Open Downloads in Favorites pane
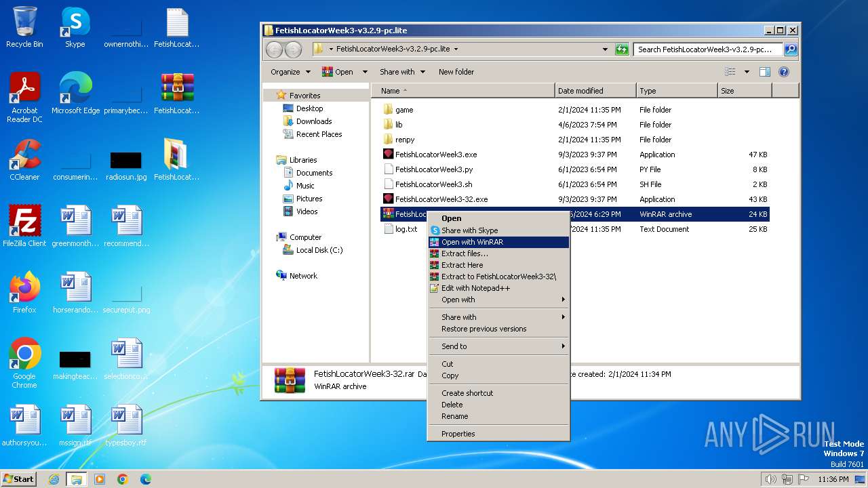The width and height of the screenshot is (868, 488). click(314, 121)
